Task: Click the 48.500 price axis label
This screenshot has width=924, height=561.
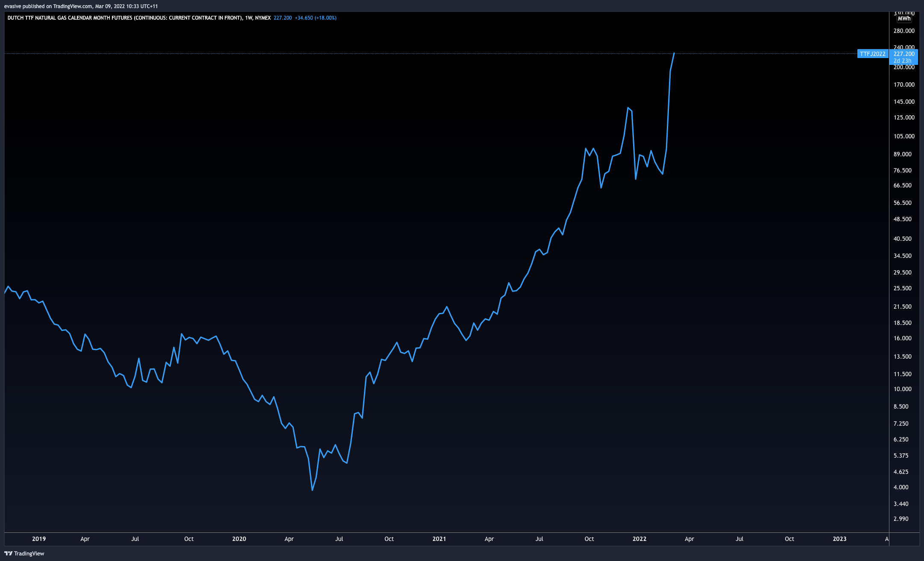Action: (x=903, y=219)
